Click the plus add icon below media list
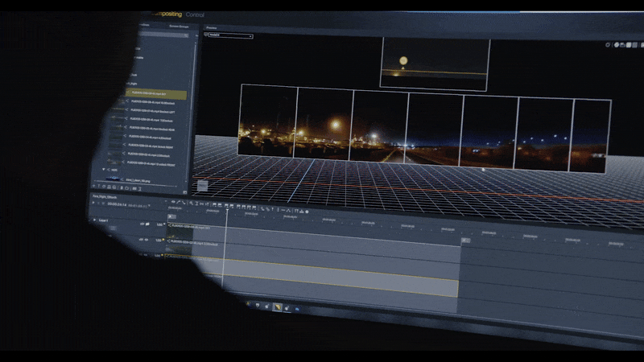Image resolution: width=644 pixels, height=362 pixels. point(93,187)
